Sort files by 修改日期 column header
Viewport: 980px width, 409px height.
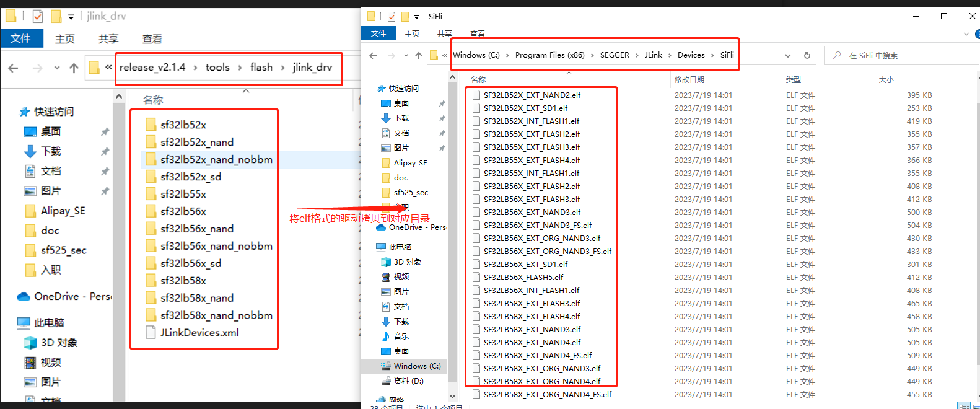pos(689,80)
